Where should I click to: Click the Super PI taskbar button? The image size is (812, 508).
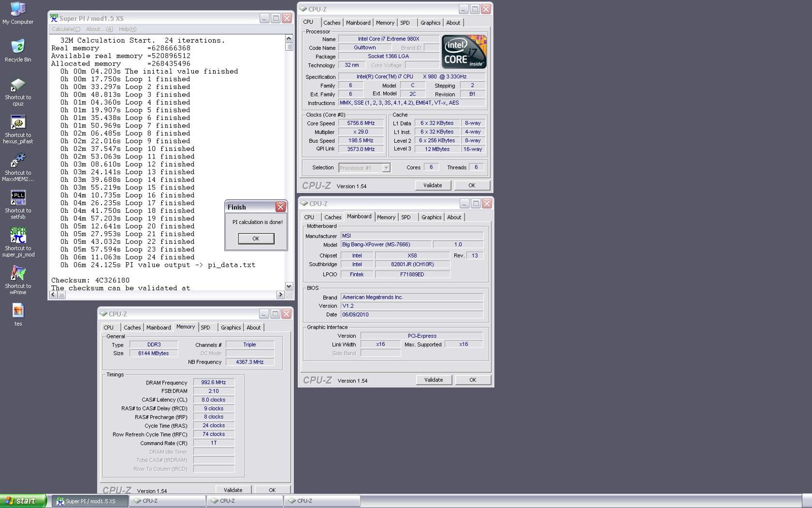(x=90, y=501)
